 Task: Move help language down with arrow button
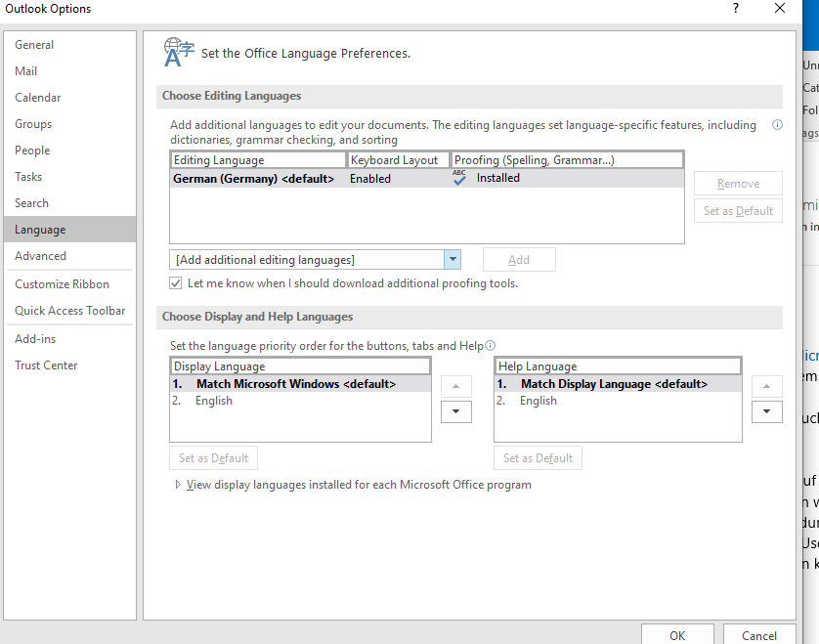point(767,411)
